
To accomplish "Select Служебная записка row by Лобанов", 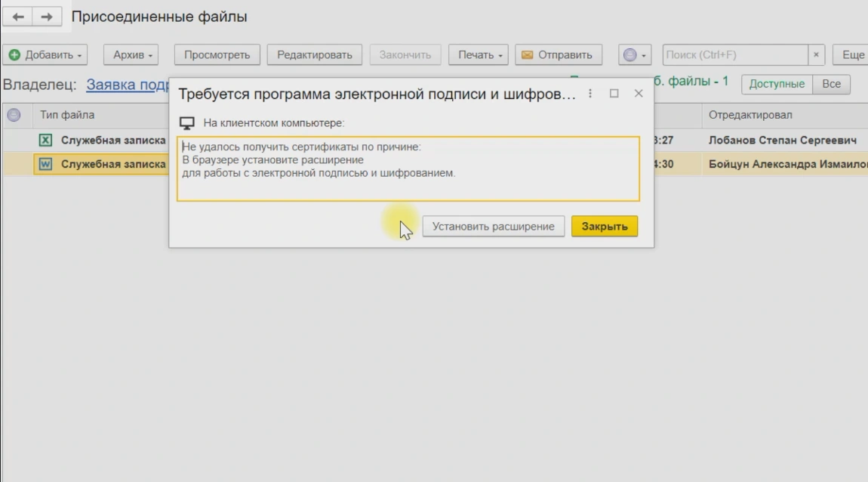I will pos(113,141).
